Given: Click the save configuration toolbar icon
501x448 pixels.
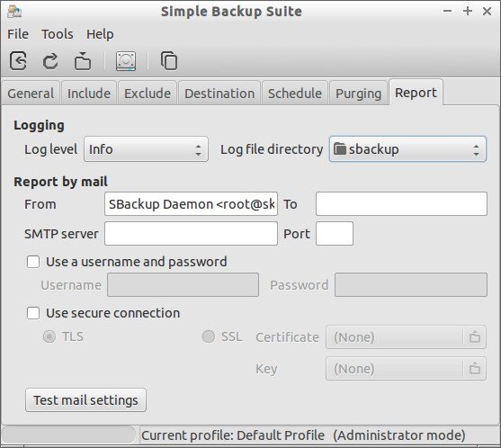Looking at the screenshot, I should (18, 60).
